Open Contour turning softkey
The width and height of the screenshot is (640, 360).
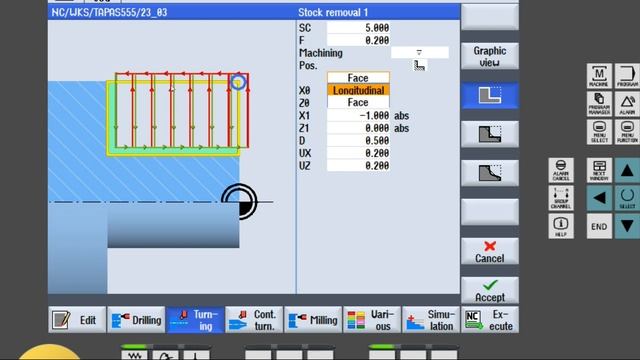254,320
